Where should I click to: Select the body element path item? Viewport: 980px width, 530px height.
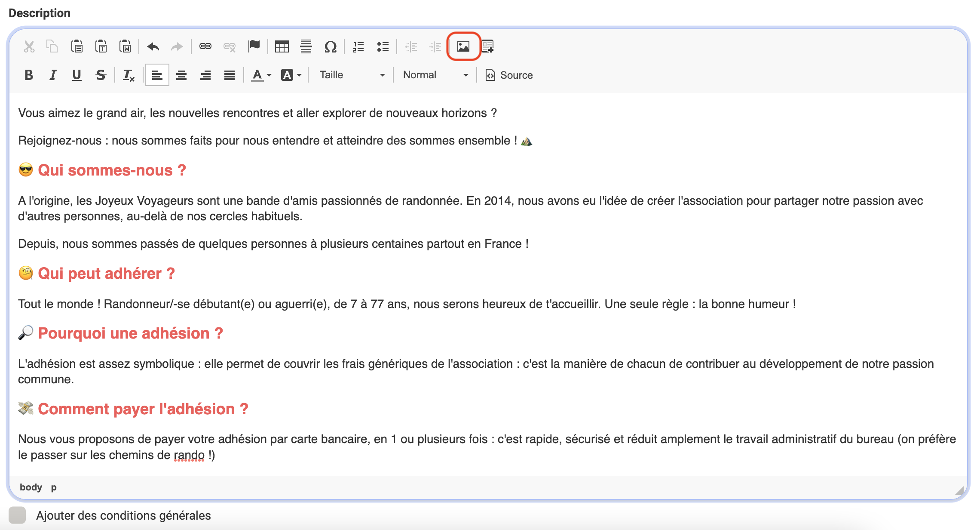31,487
